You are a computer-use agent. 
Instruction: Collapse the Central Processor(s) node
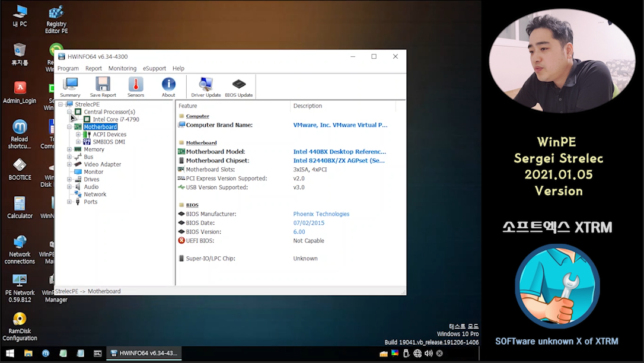click(69, 112)
